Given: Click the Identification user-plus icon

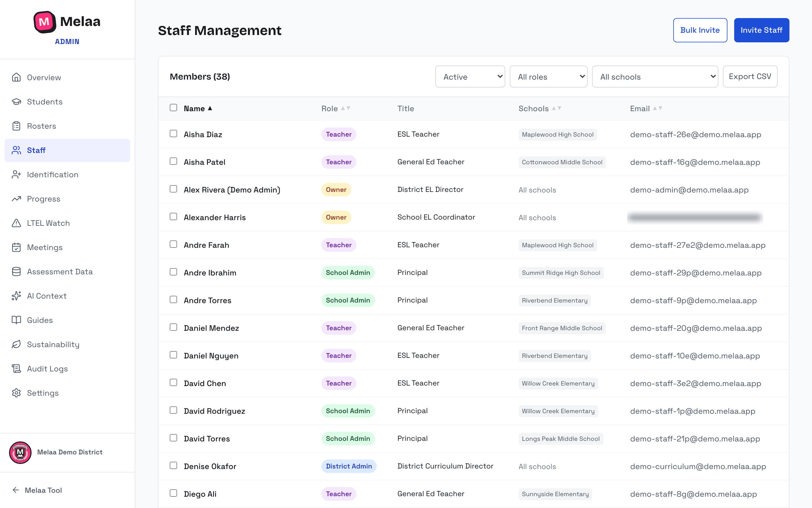Looking at the screenshot, I should coord(16,174).
